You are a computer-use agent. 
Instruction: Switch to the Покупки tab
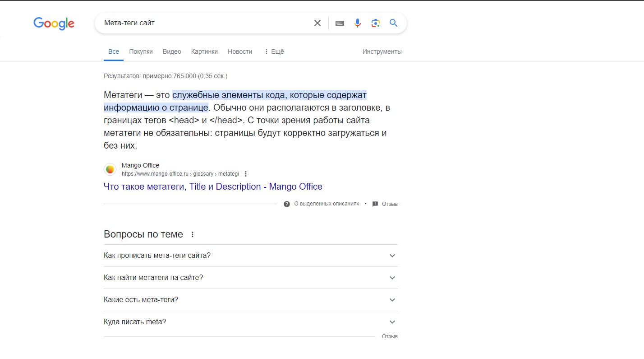click(141, 51)
